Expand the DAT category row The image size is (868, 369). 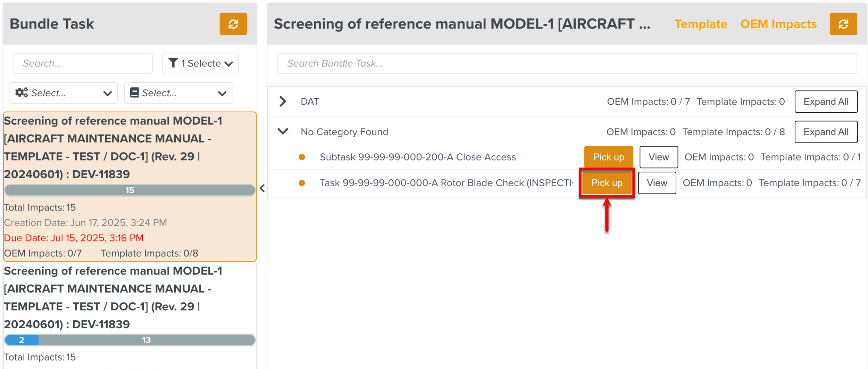point(283,101)
